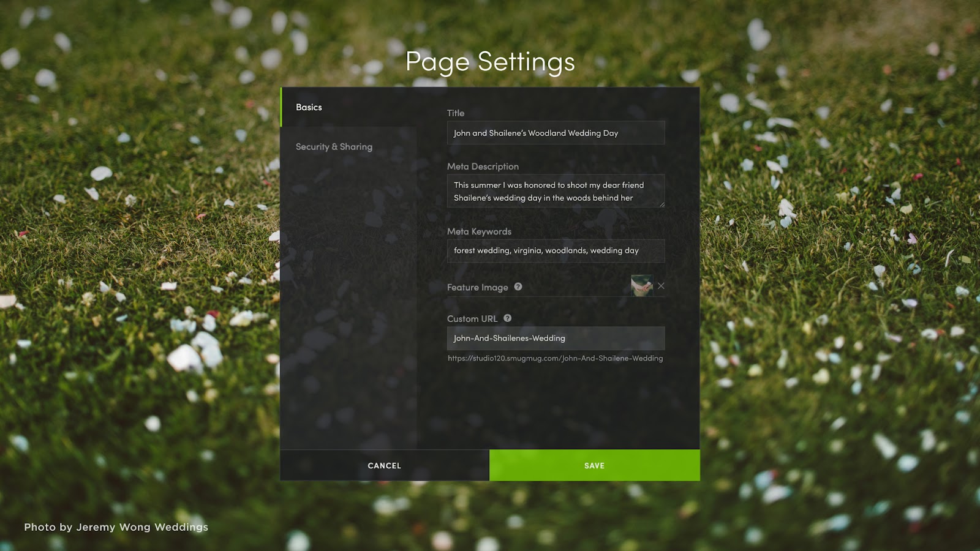980x551 pixels.
Task: Click the Meta Keywords input field
Action: click(556, 250)
